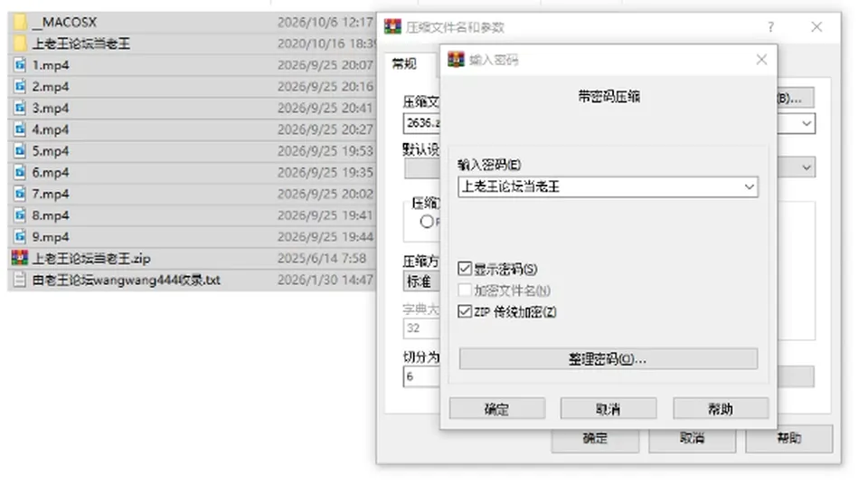Screen dimensions: 868x504
Task: Click the archive name field showing 2636
Action: coord(422,123)
